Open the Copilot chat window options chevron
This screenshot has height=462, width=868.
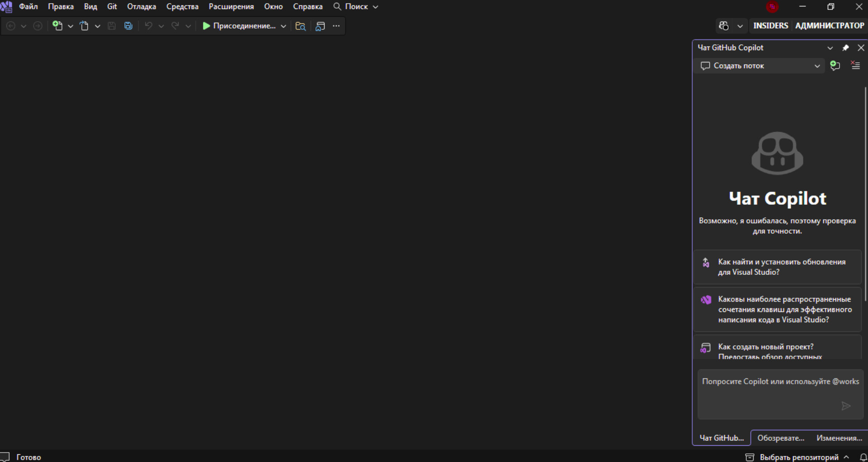(x=830, y=48)
